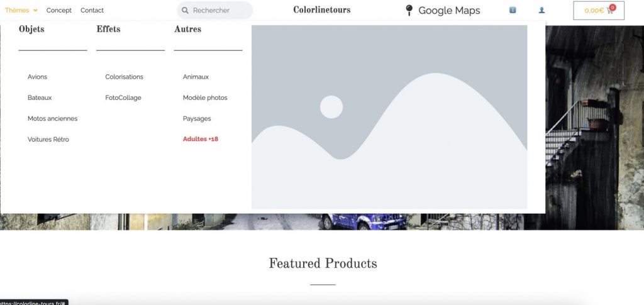
Task: Open the Google Maps text link
Action: [x=449, y=10]
